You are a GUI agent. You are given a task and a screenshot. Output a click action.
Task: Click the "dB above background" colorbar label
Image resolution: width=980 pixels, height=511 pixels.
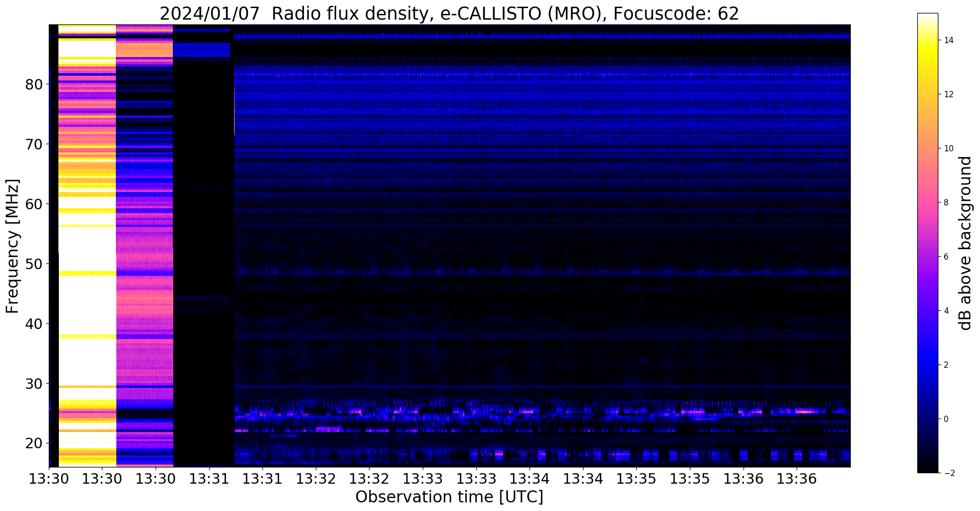966,243
